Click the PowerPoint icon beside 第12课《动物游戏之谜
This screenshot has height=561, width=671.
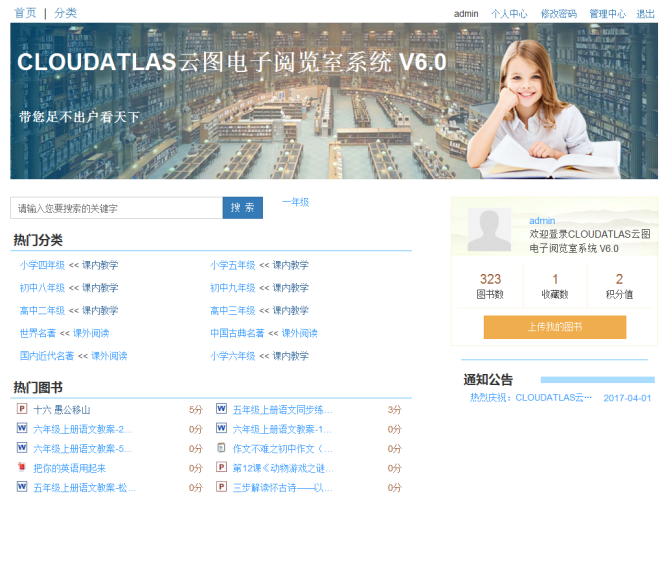click(221, 467)
